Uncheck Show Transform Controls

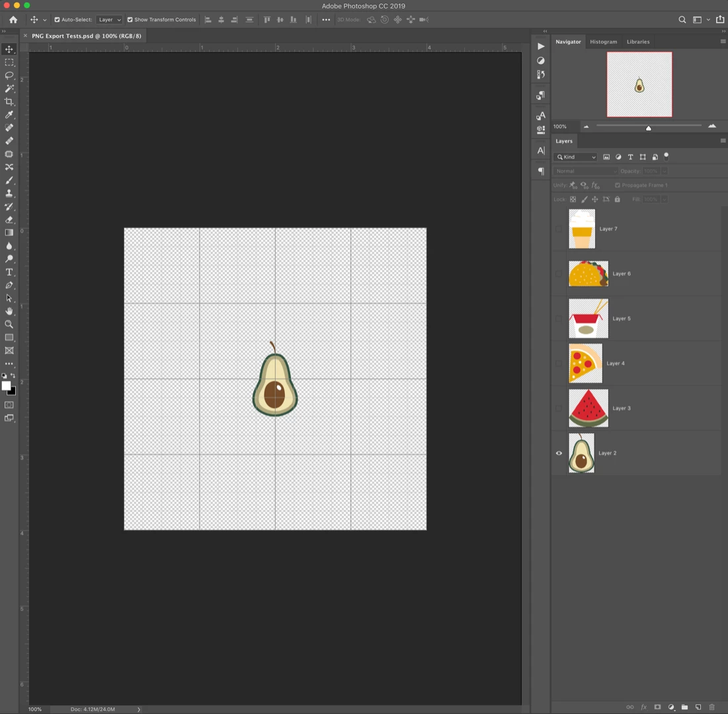(x=130, y=19)
